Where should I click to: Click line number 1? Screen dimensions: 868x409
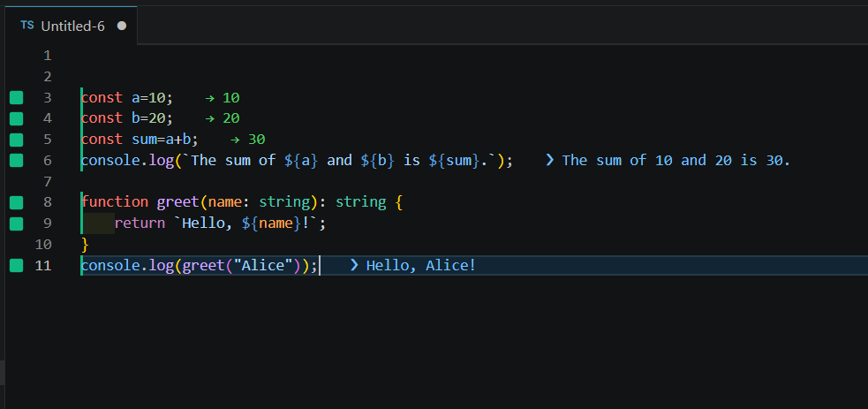point(47,56)
